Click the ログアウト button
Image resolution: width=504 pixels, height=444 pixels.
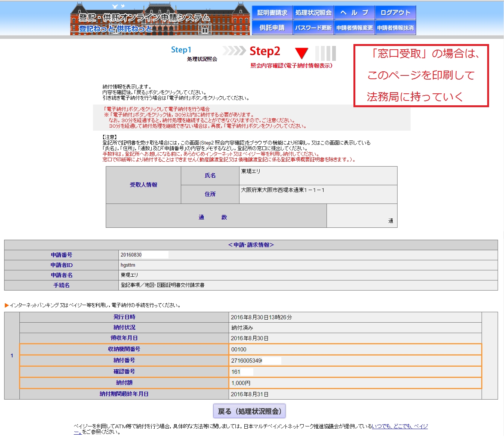click(x=395, y=13)
